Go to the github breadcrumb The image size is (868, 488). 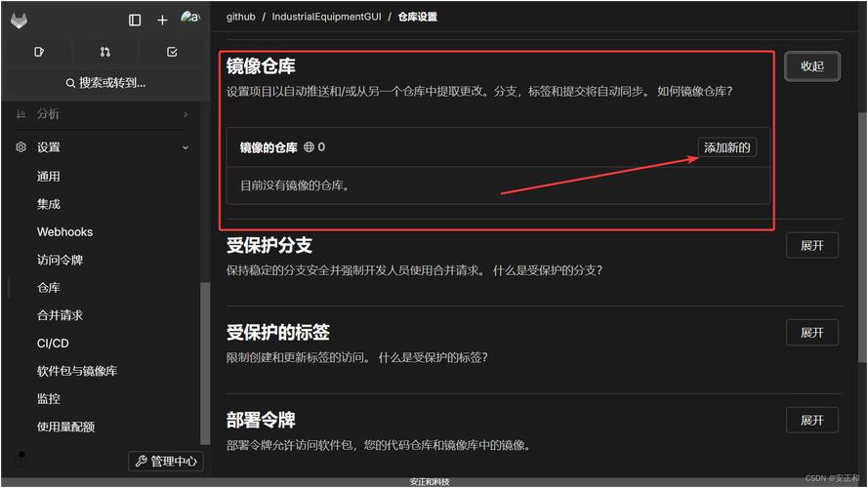241,17
